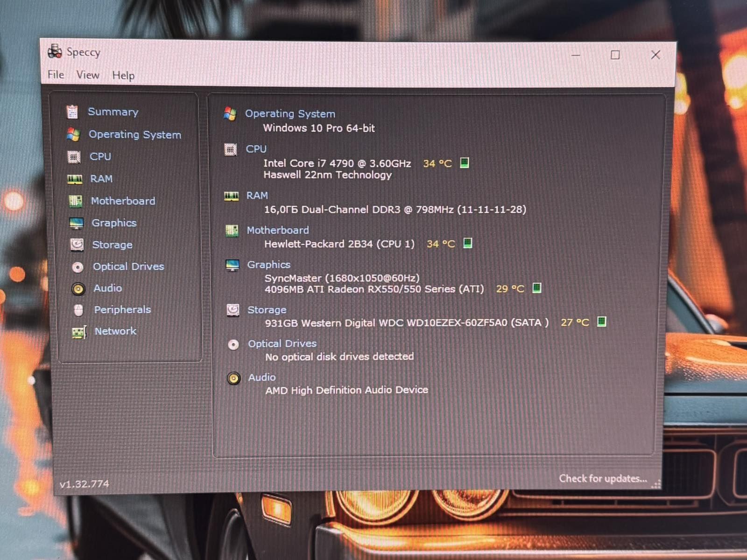Click the Dual-Channel DDR3 RAM details text

point(395,210)
